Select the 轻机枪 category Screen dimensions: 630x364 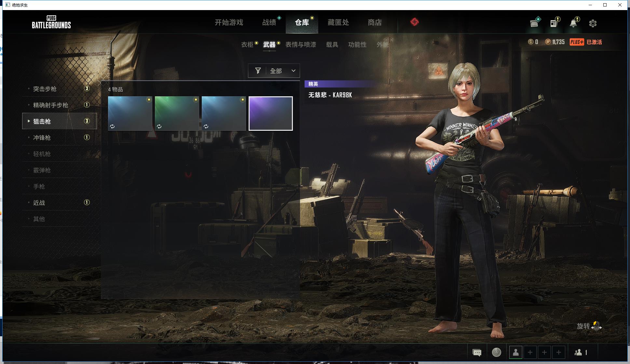pos(60,154)
